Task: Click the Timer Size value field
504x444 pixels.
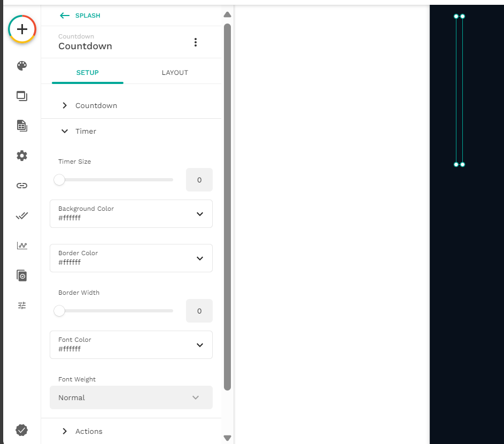Action: point(199,180)
